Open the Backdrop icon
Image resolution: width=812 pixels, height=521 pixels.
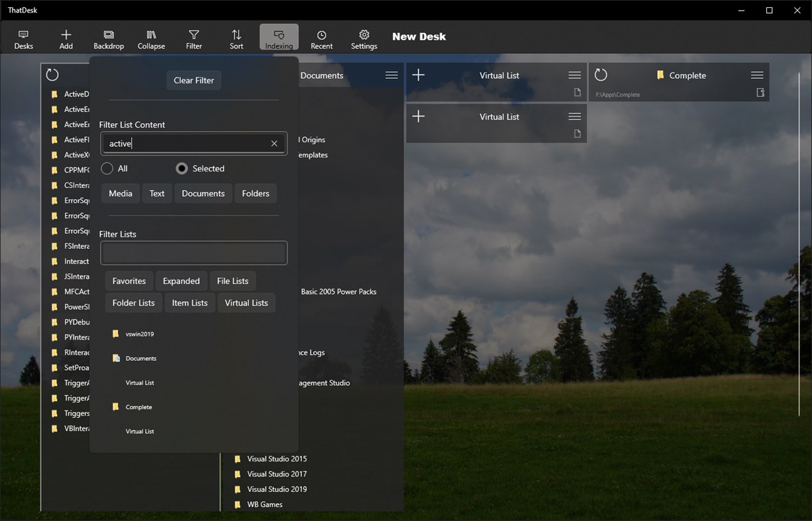[108, 37]
